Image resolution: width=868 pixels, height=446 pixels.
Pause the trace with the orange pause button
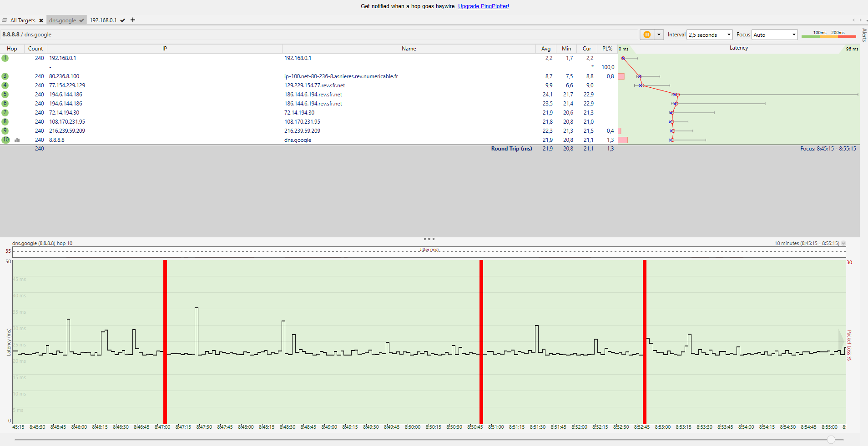click(646, 35)
